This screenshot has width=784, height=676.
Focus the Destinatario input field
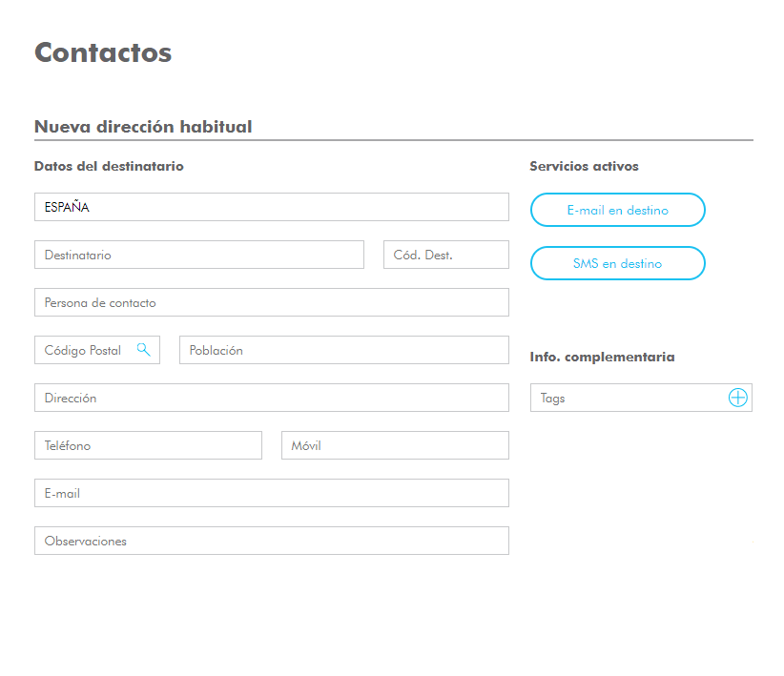point(199,255)
